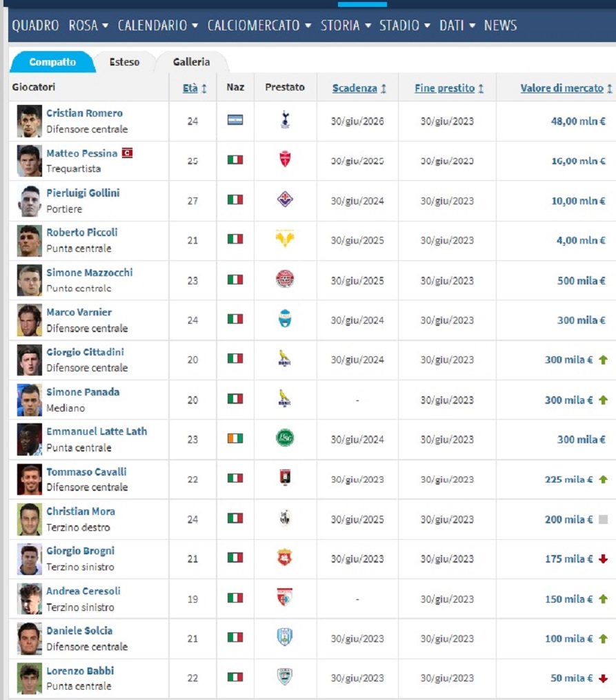Image resolution: width=616 pixels, height=700 pixels.
Task: Sort players by Età column
Action: pyautogui.click(x=190, y=88)
